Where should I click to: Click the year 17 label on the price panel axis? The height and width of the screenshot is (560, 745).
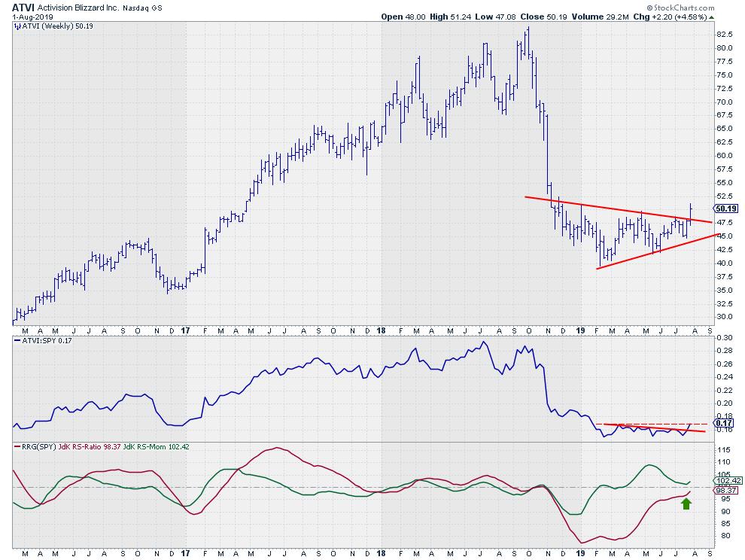tap(186, 330)
